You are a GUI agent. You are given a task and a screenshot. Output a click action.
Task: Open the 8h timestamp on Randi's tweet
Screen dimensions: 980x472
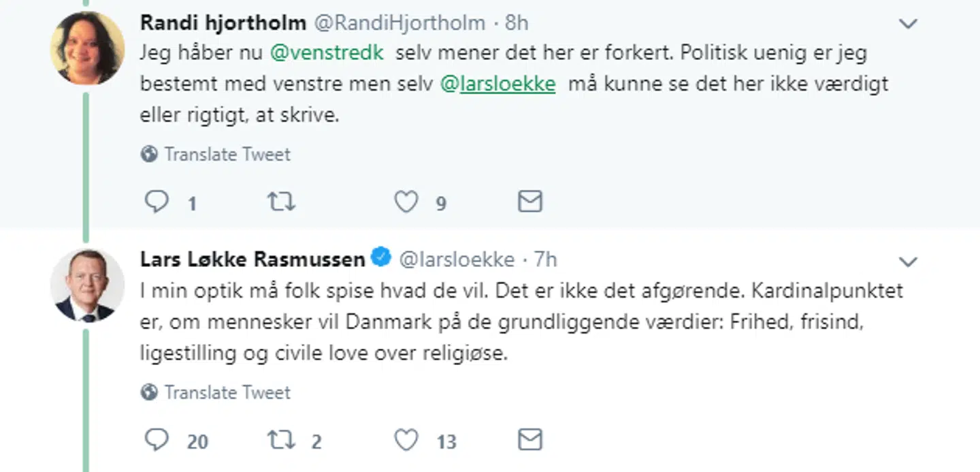coord(518,22)
